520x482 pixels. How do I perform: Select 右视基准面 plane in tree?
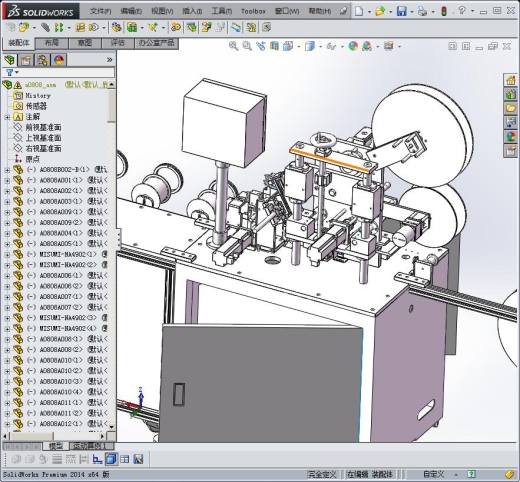tap(43, 148)
